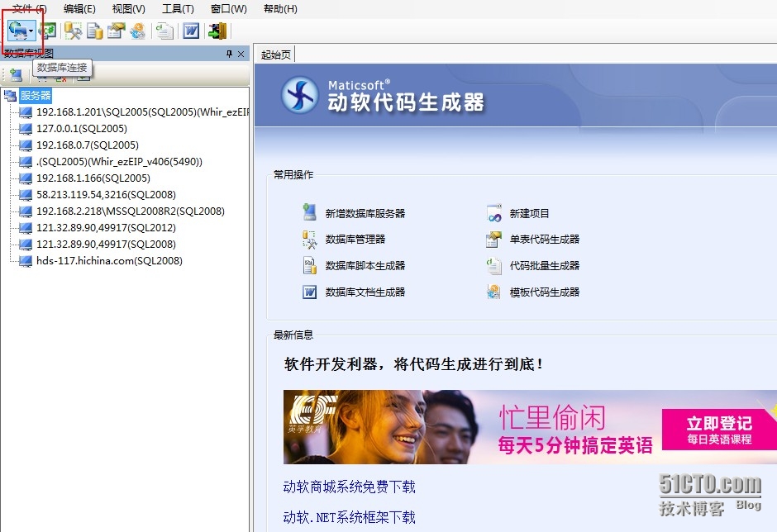Click server icon of 58.213.119.54,3216(SQL2008)
Screen dimensions: 777x532
26,195
